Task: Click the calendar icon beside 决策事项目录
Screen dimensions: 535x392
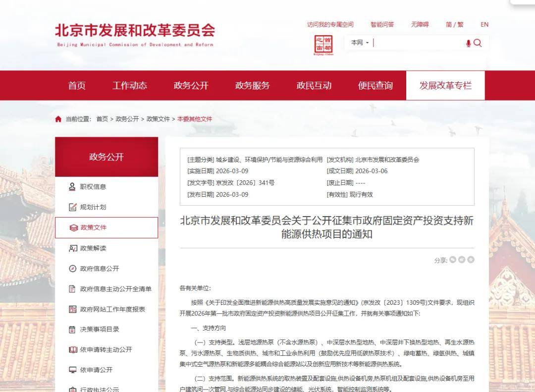Action: click(x=73, y=330)
